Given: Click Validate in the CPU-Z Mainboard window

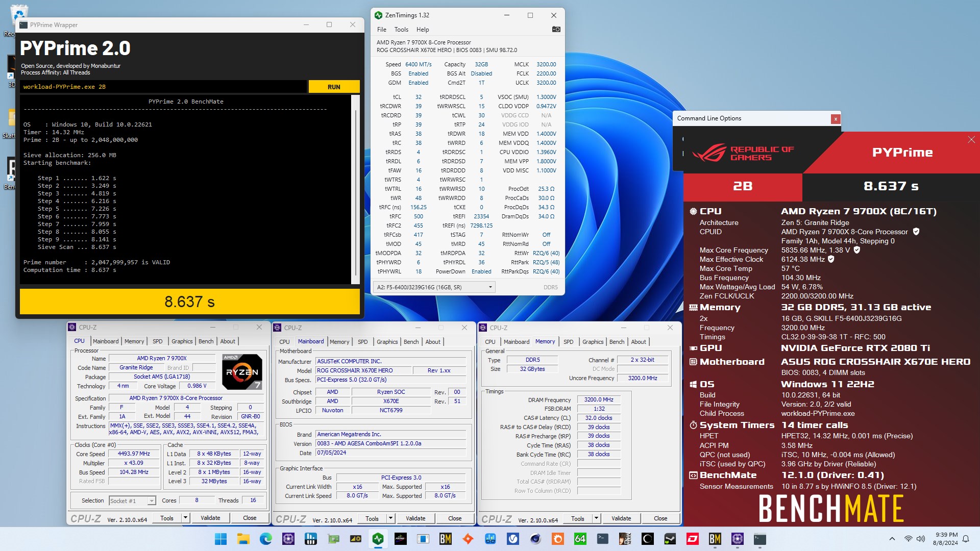Looking at the screenshot, I should pos(415,518).
